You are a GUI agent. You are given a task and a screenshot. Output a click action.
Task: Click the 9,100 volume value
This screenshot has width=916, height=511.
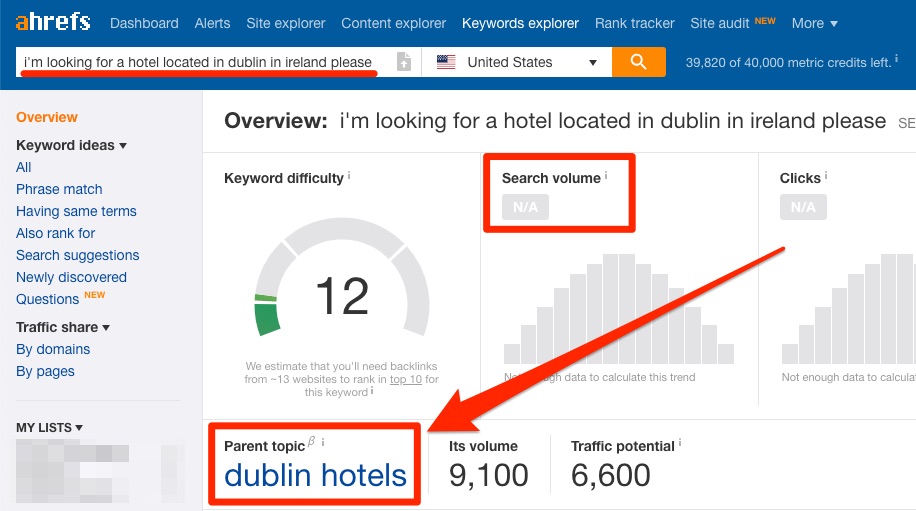[488, 475]
